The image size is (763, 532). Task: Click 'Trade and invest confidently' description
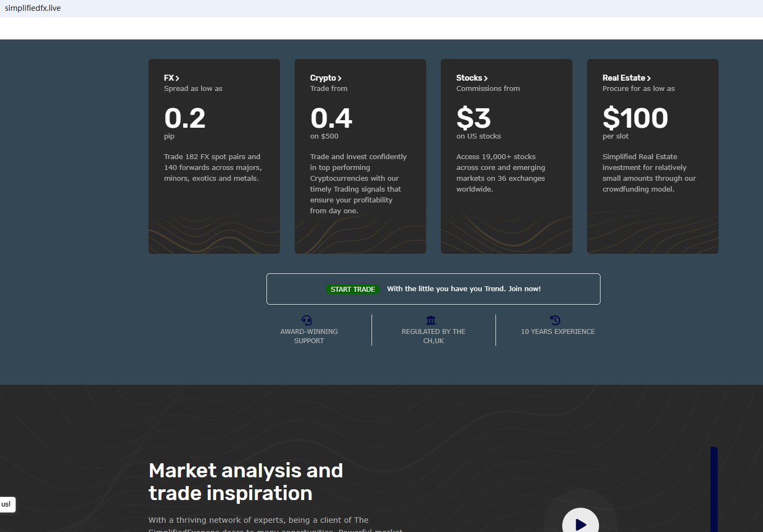[358, 184]
